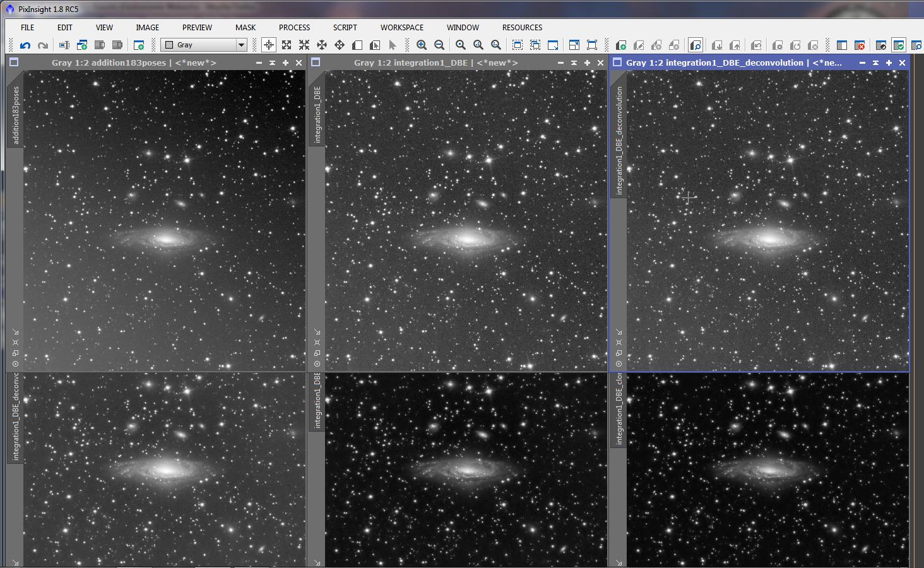
Task: Select the Zoom In mode tool with outward arrows
Action: pyautogui.click(x=287, y=45)
